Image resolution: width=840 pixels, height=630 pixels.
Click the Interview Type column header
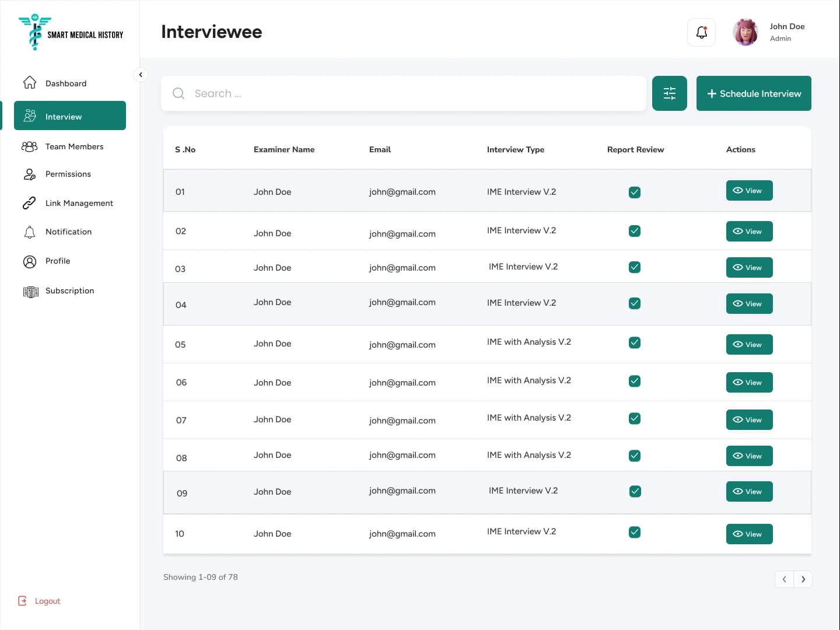[516, 149]
